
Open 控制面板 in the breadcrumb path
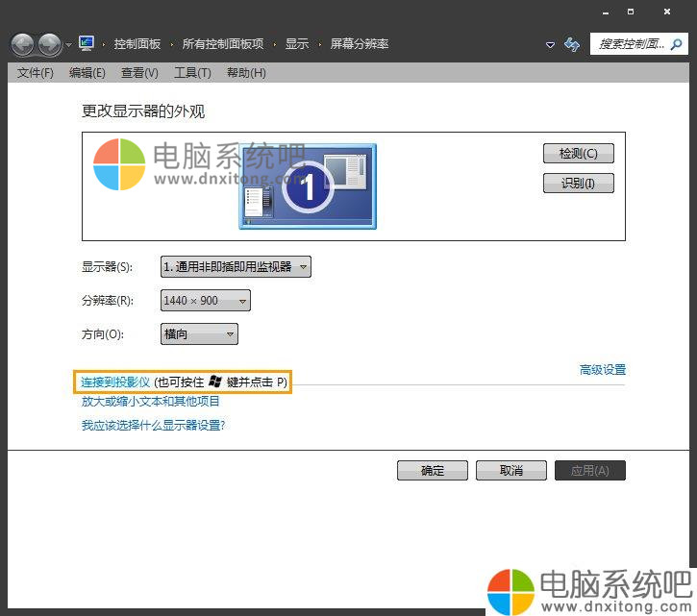(x=137, y=44)
